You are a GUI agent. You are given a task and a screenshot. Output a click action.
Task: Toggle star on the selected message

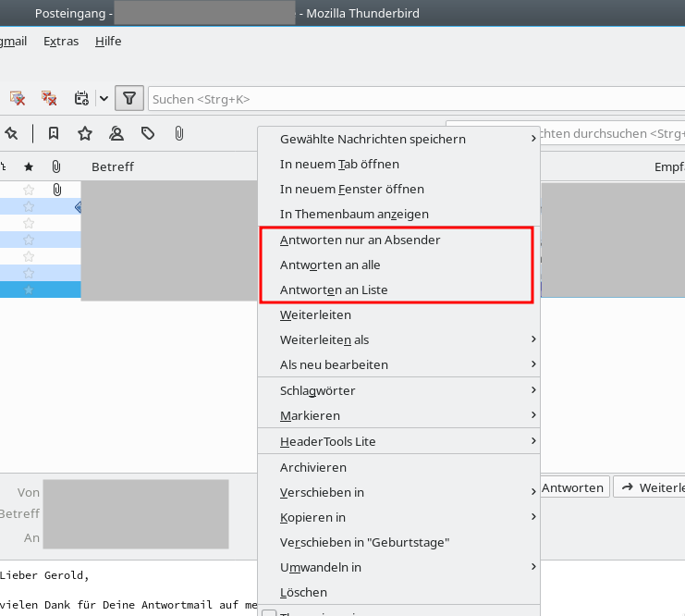29,290
